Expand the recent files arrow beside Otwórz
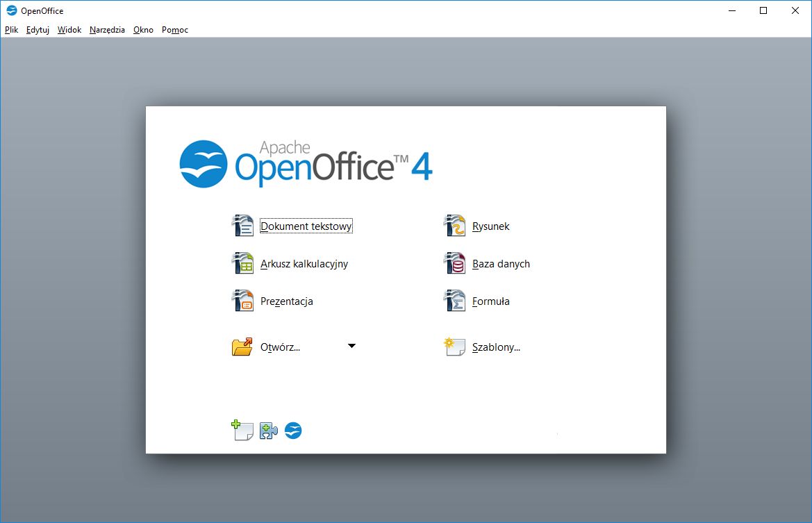Viewport: 812px width, 523px height. (351, 346)
